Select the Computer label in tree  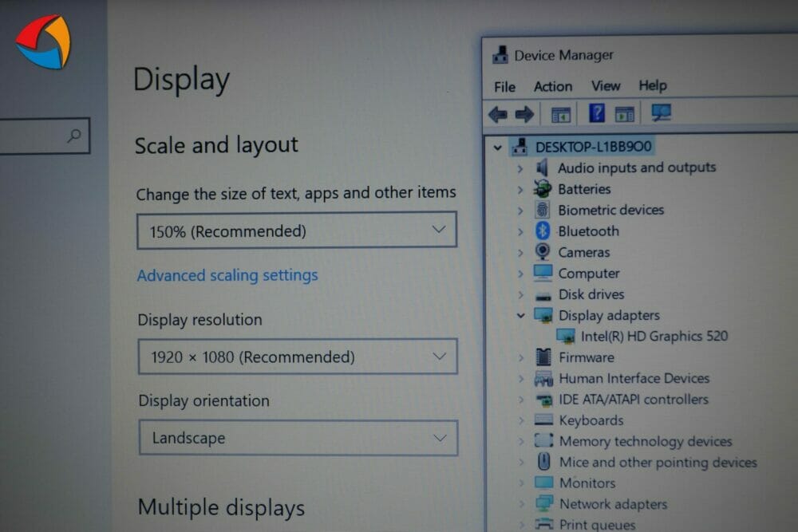point(589,274)
